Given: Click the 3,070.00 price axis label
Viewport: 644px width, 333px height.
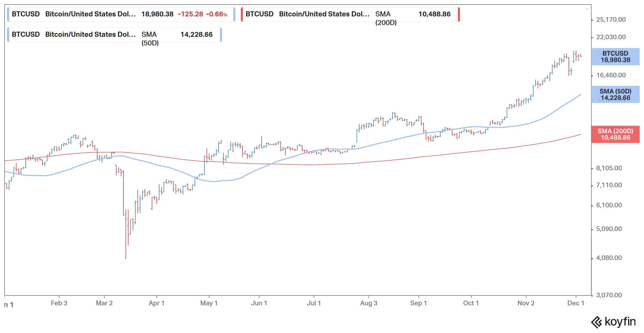Looking at the screenshot, I should click(x=609, y=295).
